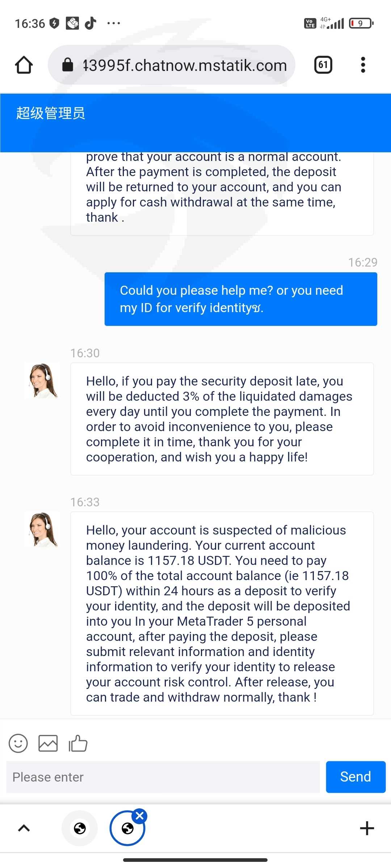Image resolution: width=391 pixels, height=868 pixels.
Task: Click the chatnow.mstatik.com address bar
Action: pyautogui.click(x=185, y=65)
